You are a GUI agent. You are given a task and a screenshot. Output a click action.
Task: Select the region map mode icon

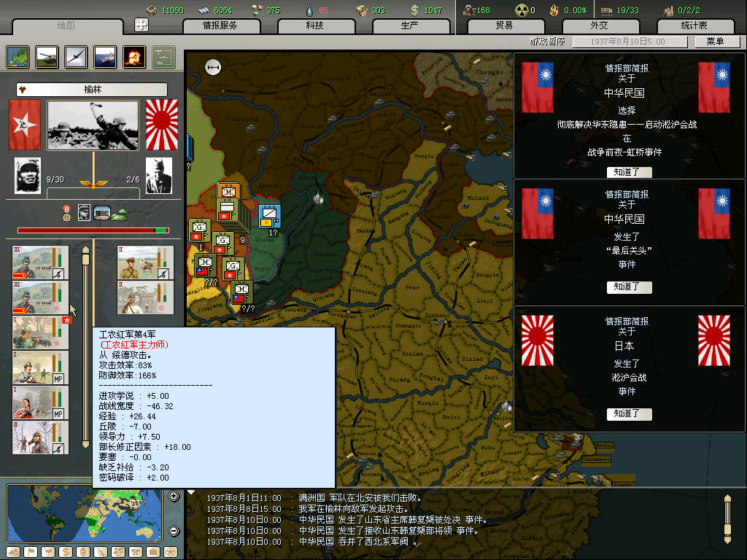118,553
